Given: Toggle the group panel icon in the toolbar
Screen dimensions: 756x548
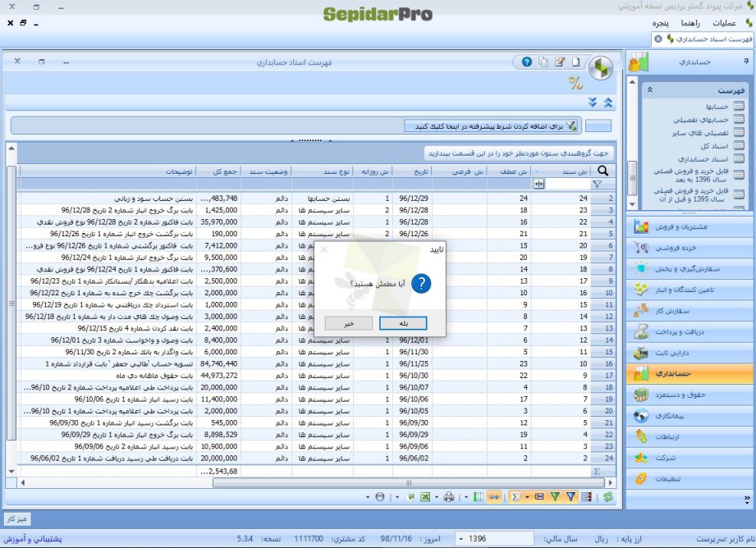Looking at the screenshot, I should point(539,497).
